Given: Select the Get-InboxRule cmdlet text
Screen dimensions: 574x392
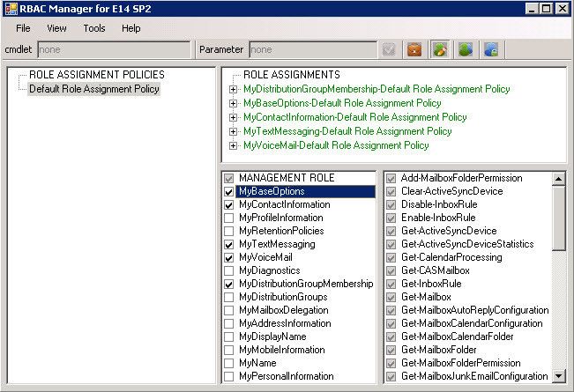Looking at the screenshot, I should click(x=431, y=284).
